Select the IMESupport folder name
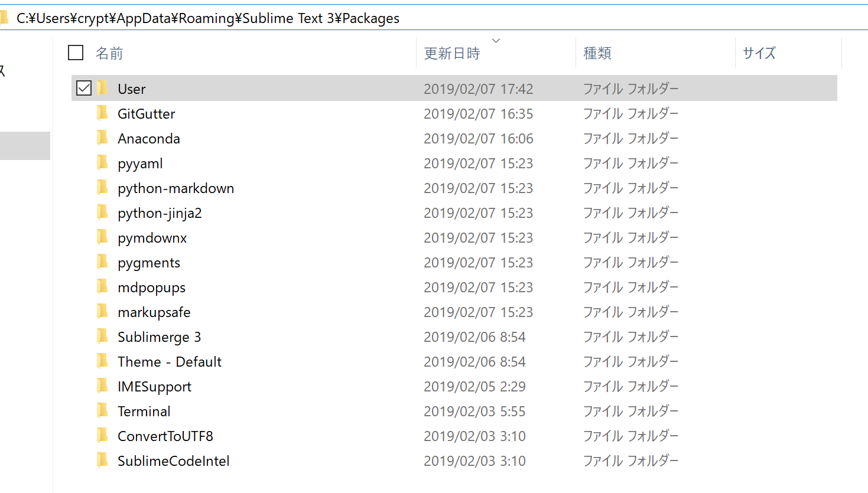Viewport: 868px width, 493px height. click(x=155, y=387)
